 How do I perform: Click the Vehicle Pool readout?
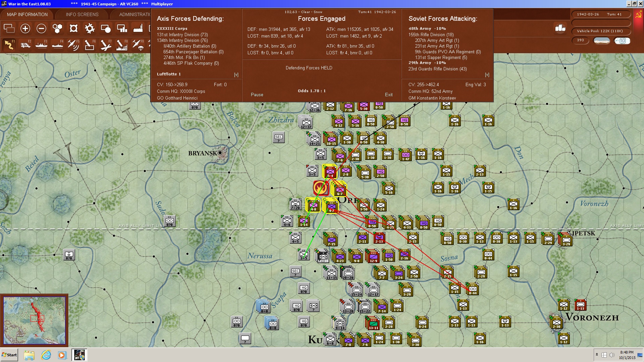tap(600, 31)
